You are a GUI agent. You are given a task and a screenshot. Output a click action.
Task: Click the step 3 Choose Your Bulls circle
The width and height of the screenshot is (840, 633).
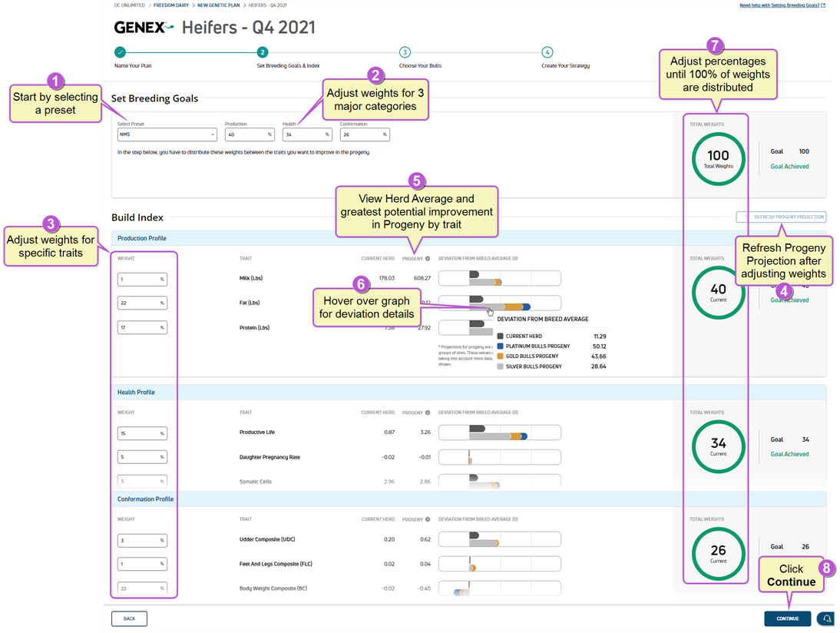click(405, 52)
